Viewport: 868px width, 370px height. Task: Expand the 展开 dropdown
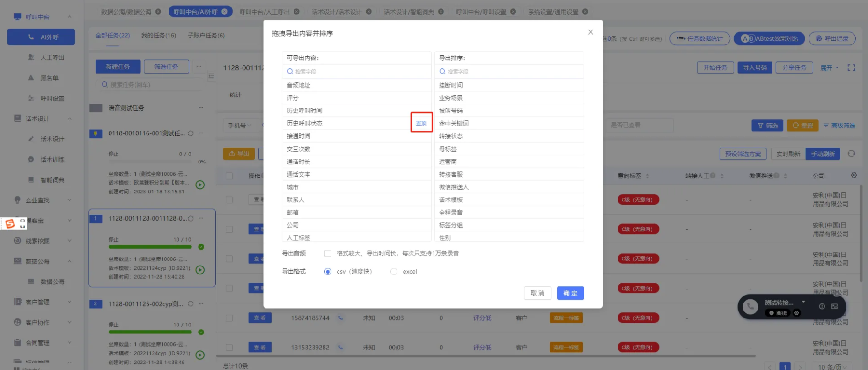click(829, 68)
